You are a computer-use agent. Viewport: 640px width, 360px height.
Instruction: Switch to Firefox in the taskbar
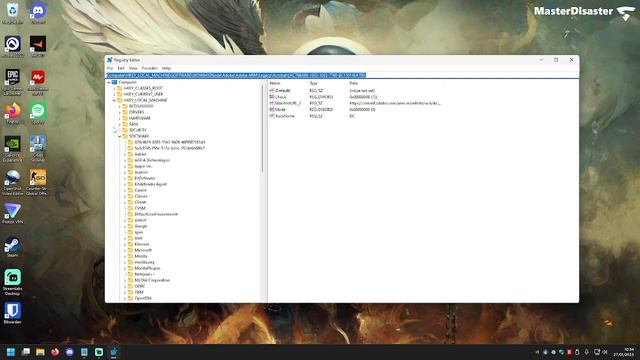(55, 352)
